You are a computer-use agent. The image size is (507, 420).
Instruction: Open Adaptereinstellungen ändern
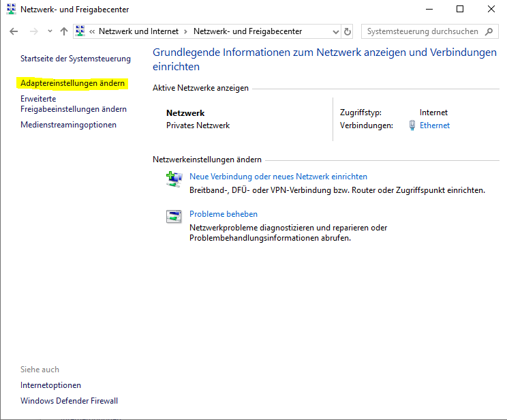click(x=73, y=83)
